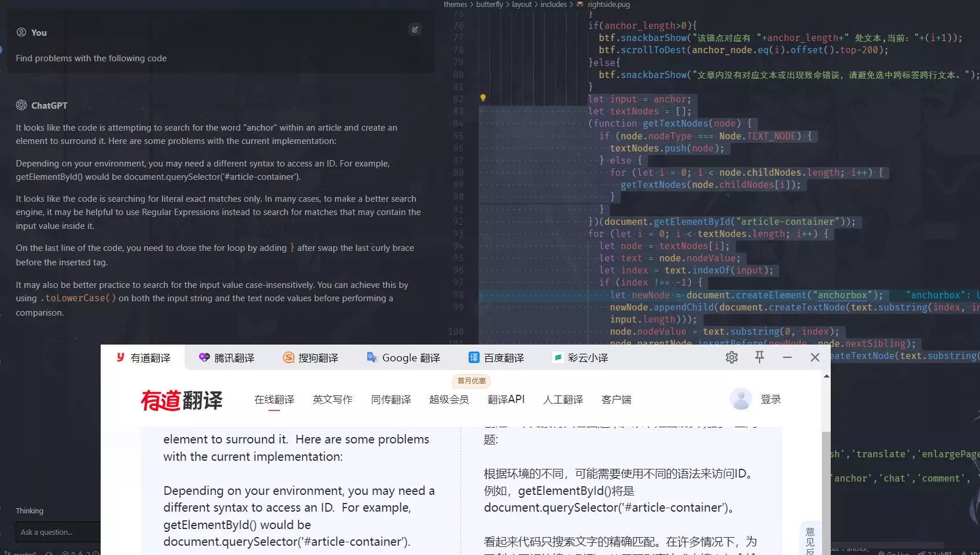Select 百度翻译 translator tab
The width and height of the screenshot is (980, 555).
tap(496, 358)
